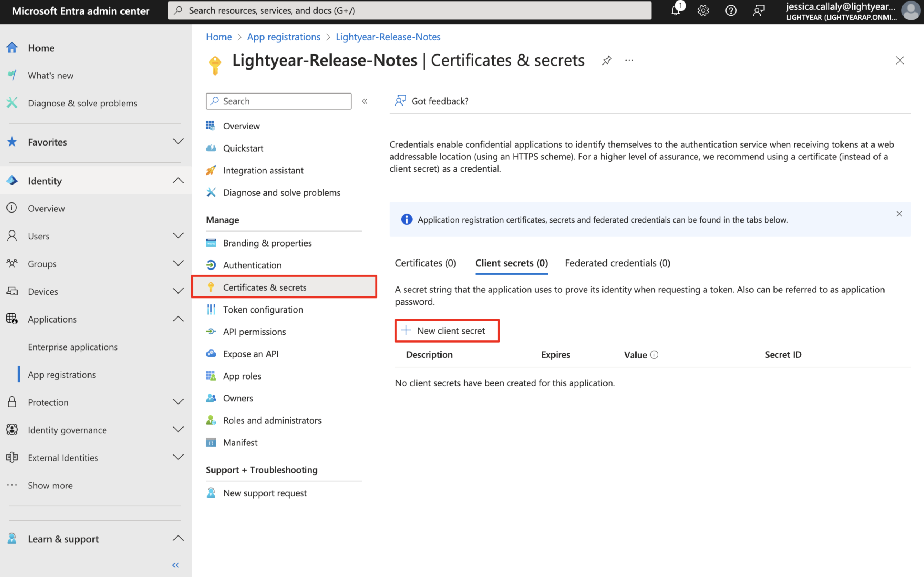This screenshot has width=924, height=577.
Task: Expand the Protection menu
Action: [178, 402]
